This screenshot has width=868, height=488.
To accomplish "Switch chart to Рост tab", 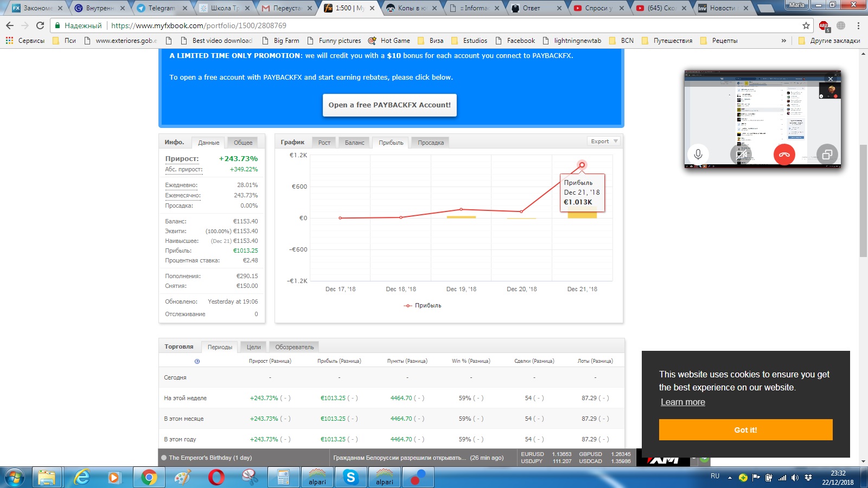I will (324, 143).
